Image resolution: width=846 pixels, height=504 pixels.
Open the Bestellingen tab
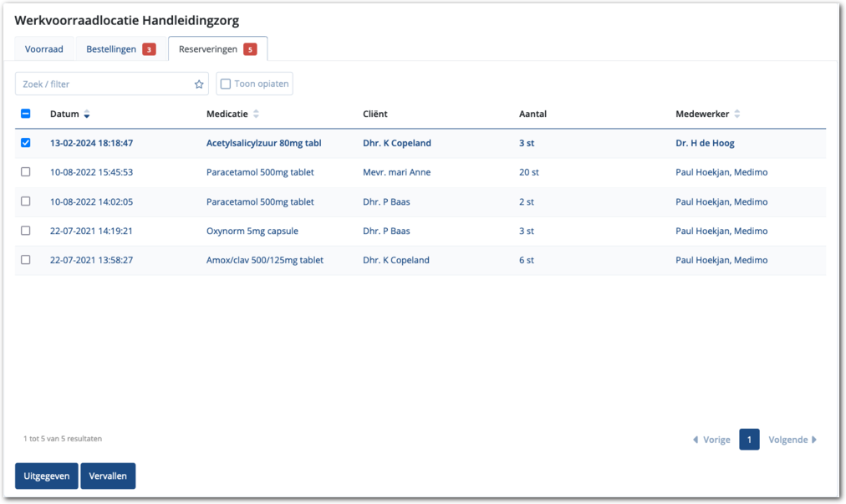[x=111, y=49]
